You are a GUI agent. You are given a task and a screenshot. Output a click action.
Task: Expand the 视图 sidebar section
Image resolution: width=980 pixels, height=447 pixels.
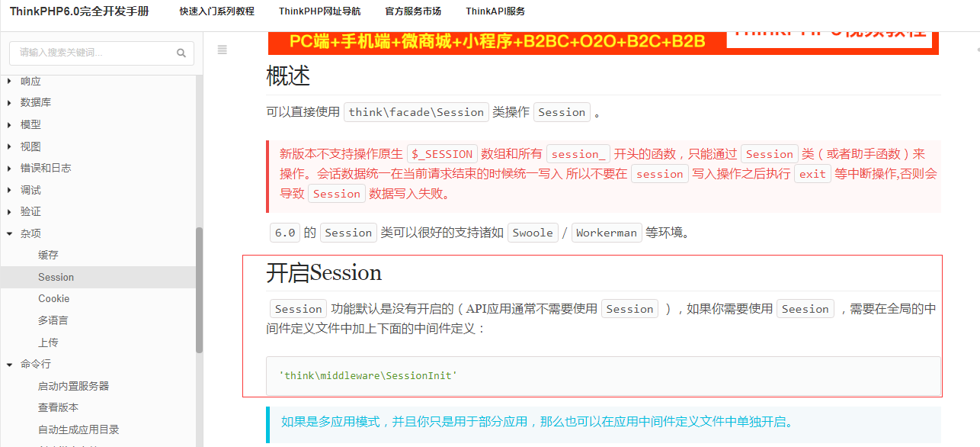point(30,146)
